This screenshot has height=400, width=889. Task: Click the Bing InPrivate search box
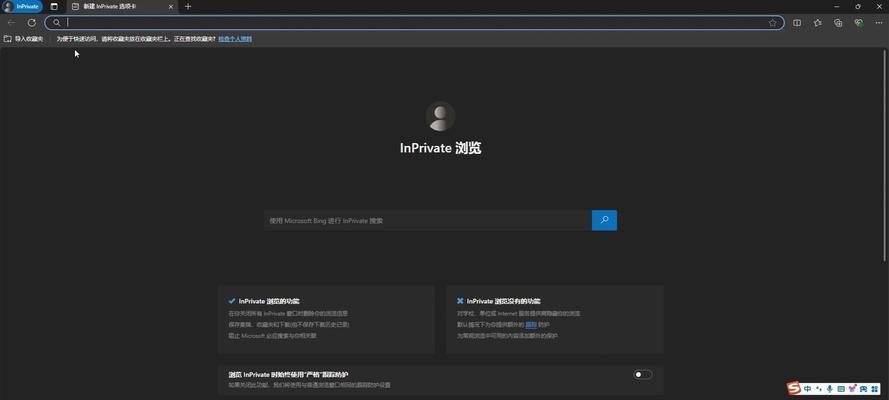(428, 220)
